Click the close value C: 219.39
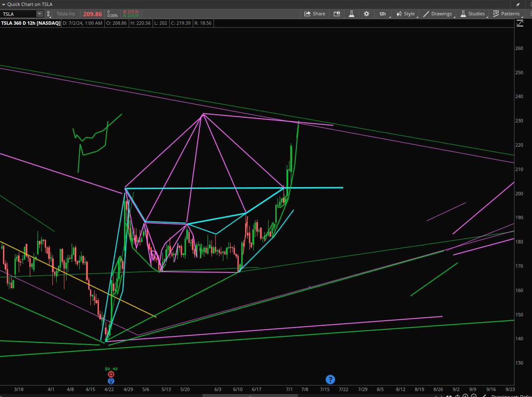This screenshot has height=397, width=532. pos(181,23)
